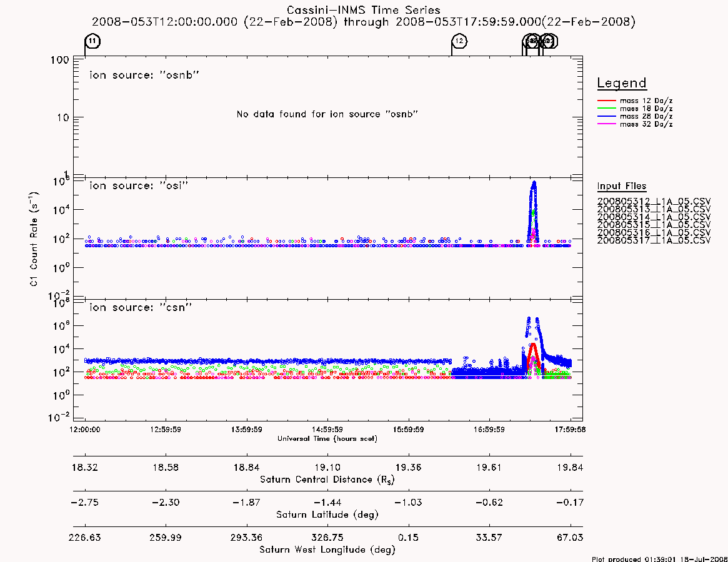Click the Legend heading
The height and width of the screenshot is (562, 728).
pyautogui.click(x=622, y=83)
